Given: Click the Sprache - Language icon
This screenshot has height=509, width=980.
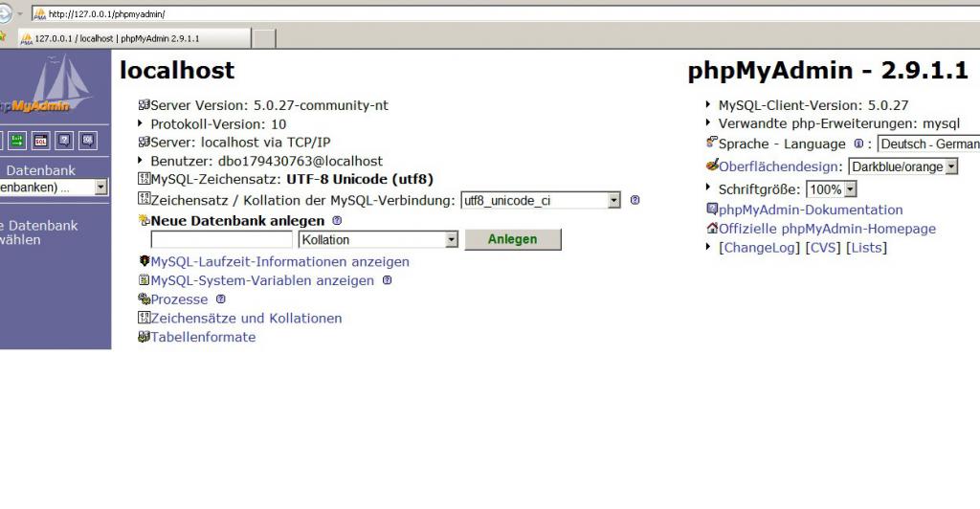Looking at the screenshot, I should pyautogui.click(x=712, y=143).
